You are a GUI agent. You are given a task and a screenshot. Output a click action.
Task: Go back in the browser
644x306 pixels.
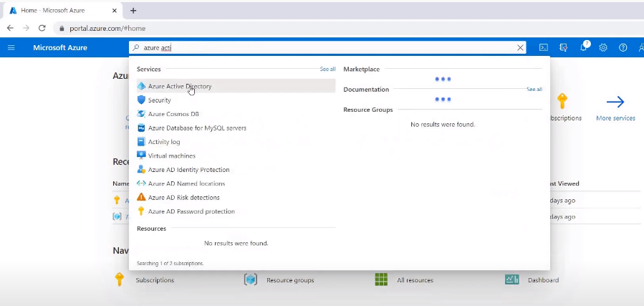click(x=10, y=28)
